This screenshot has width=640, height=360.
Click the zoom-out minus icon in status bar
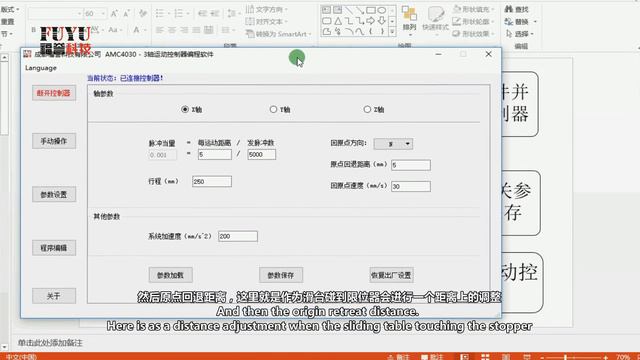tap(542, 357)
